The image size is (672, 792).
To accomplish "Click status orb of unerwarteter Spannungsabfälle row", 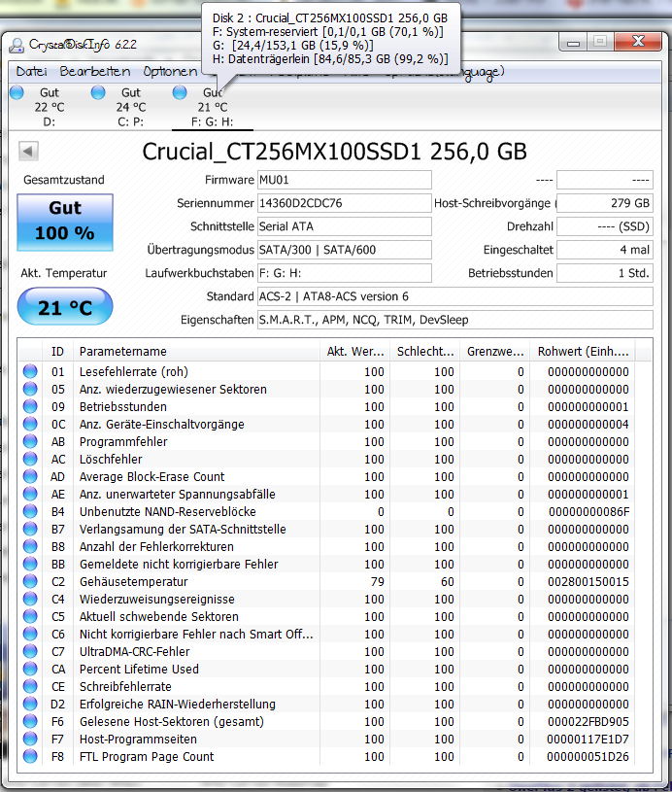I will point(30,494).
